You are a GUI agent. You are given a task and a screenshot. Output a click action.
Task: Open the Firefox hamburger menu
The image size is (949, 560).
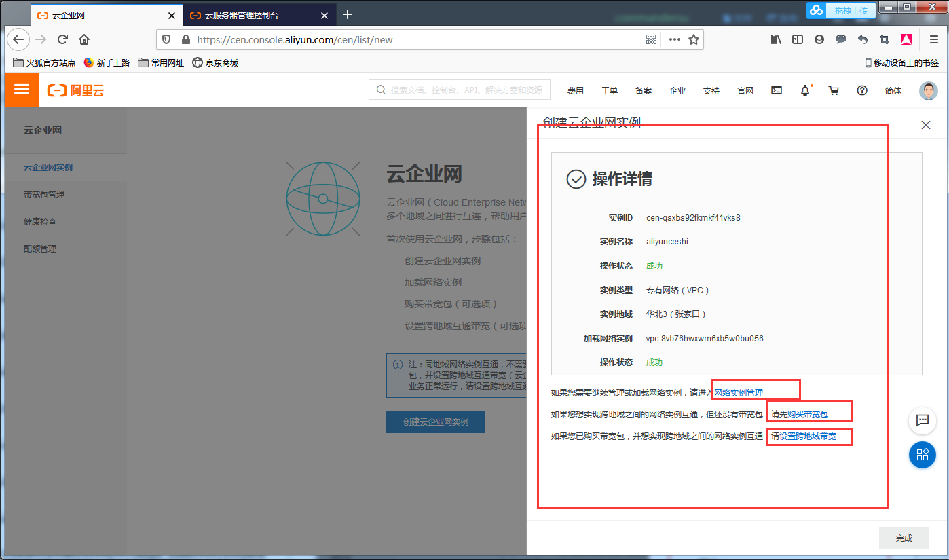tap(933, 39)
